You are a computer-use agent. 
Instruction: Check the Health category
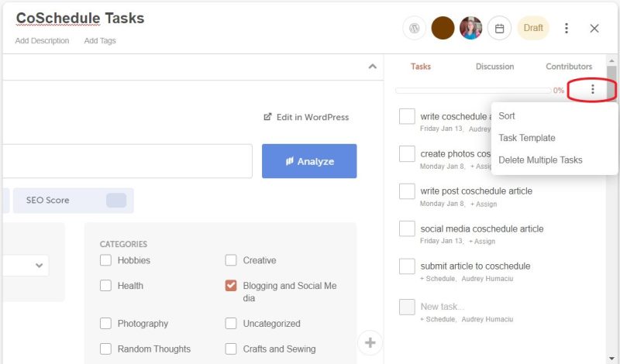pyautogui.click(x=105, y=286)
